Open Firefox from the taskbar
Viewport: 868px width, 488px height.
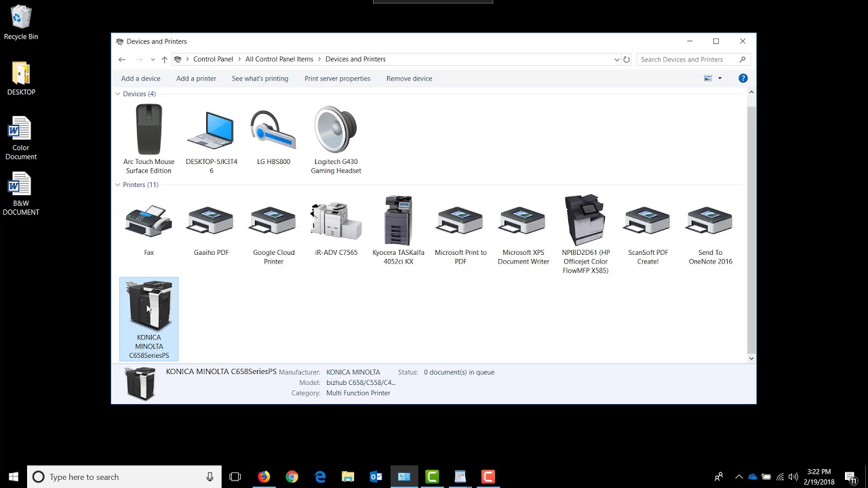coord(264,477)
